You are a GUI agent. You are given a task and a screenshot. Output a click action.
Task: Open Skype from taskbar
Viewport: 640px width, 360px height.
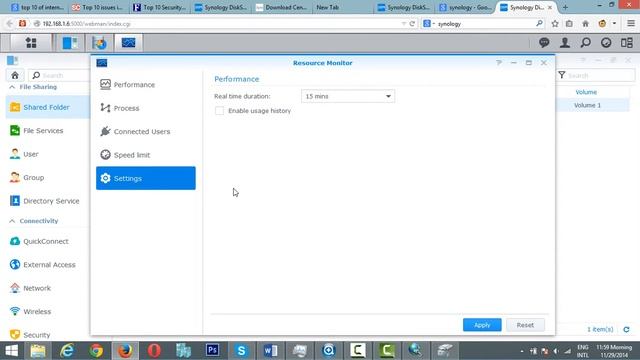[241, 351]
